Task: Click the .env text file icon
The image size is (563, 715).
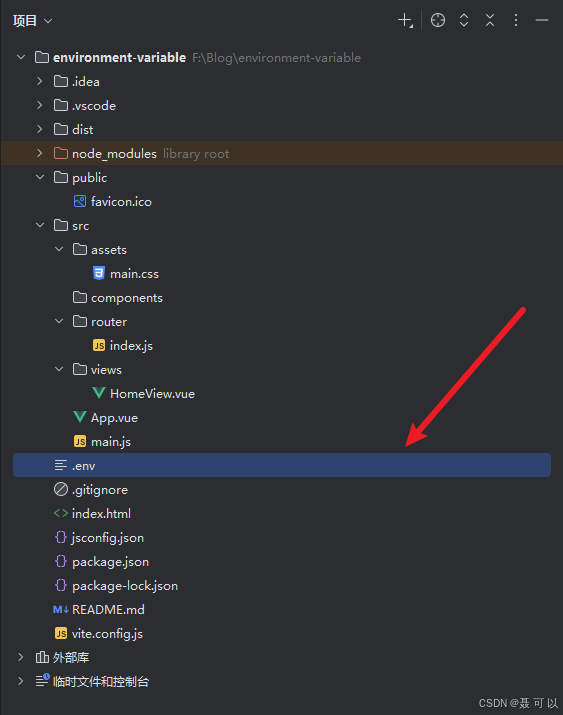Action: coord(61,465)
